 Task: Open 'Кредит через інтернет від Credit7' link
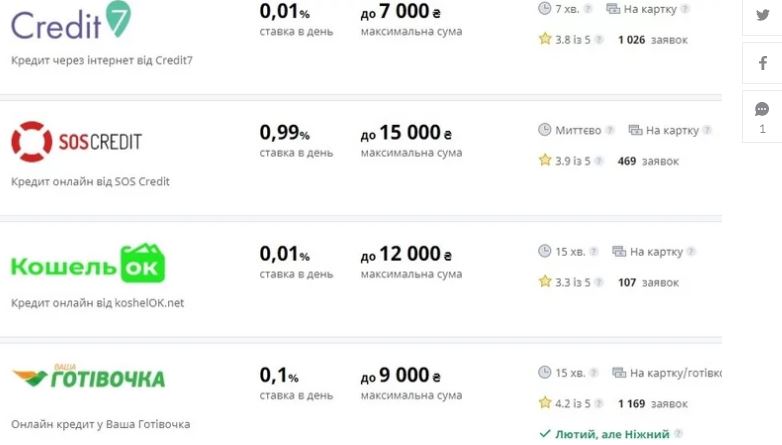[x=102, y=60]
